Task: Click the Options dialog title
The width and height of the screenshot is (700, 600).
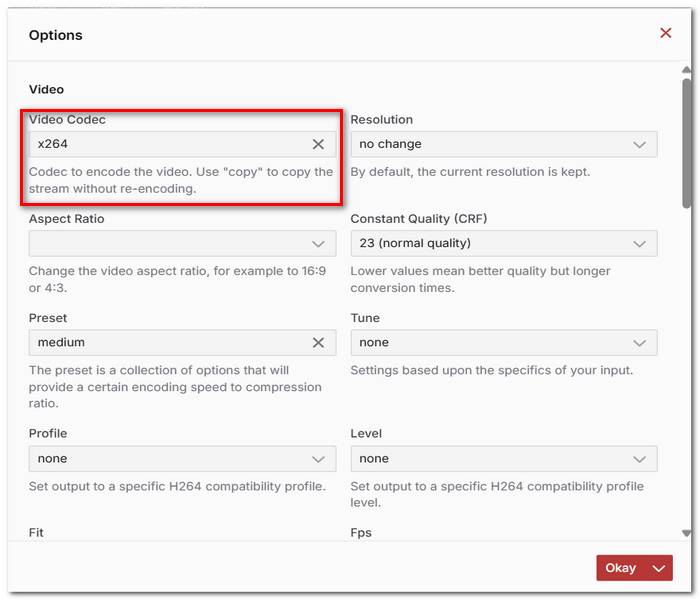Action: coord(56,35)
